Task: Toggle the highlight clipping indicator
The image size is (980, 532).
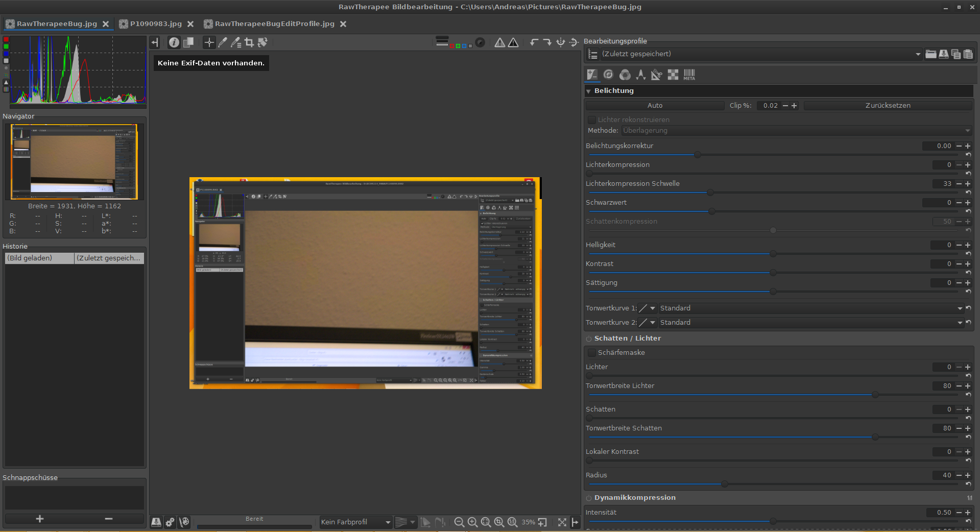Action: pos(513,42)
